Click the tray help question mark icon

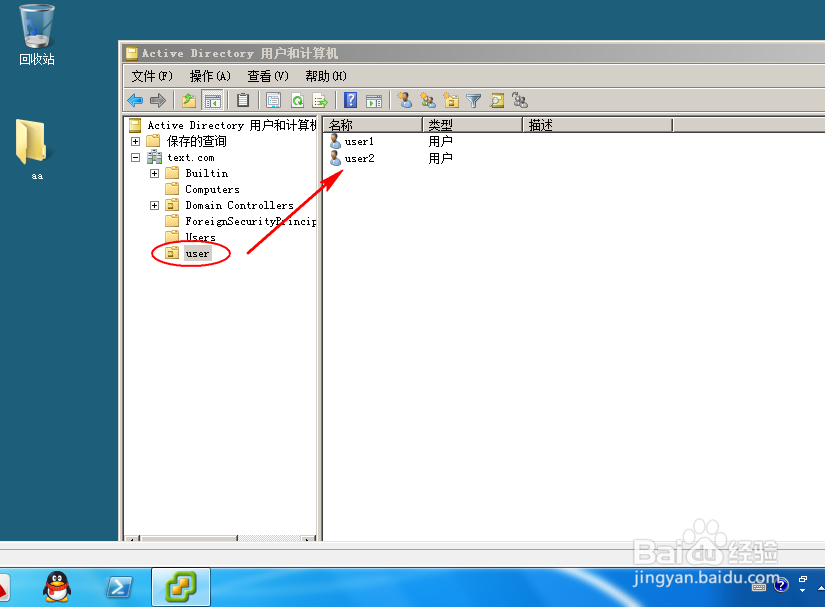click(781, 584)
